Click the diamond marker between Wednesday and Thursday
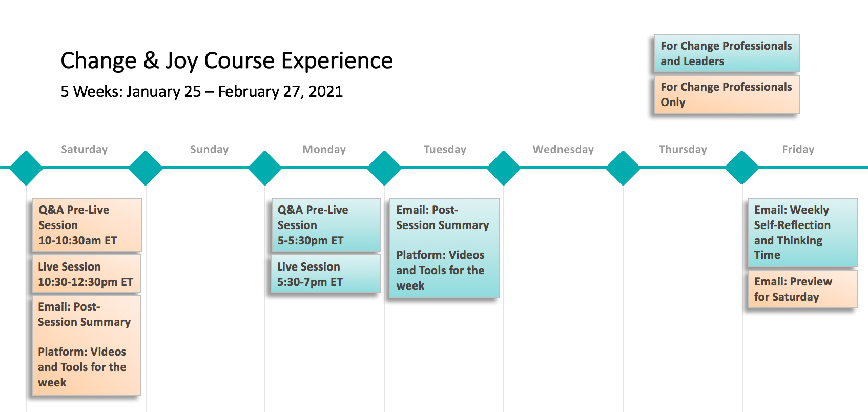Viewport: 868px width, 412px height. tap(623, 168)
